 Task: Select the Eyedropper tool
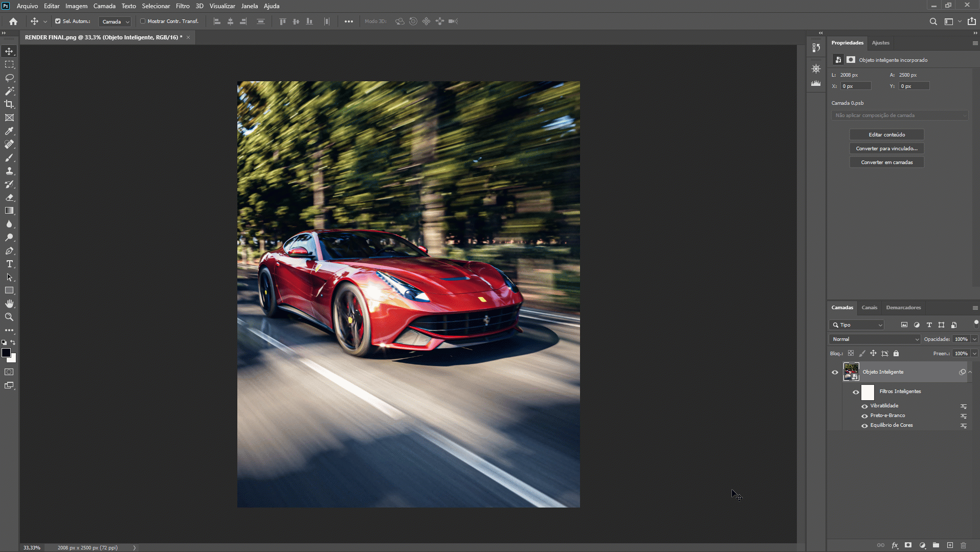[9, 131]
